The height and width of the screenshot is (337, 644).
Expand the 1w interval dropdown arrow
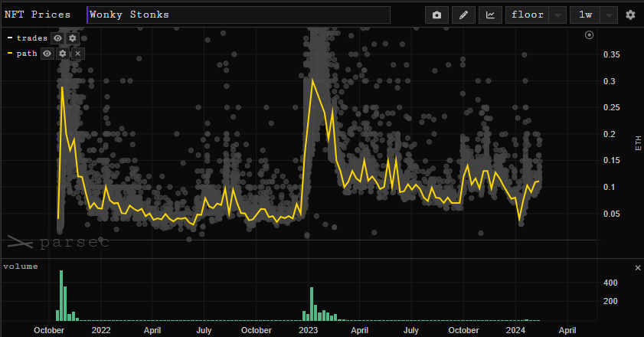(x=609, y=15)
